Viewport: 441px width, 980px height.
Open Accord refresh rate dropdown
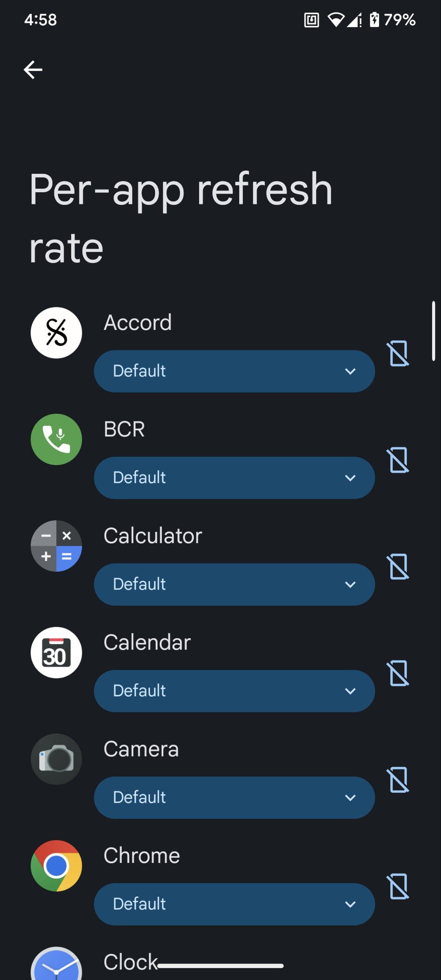point(234,371)
